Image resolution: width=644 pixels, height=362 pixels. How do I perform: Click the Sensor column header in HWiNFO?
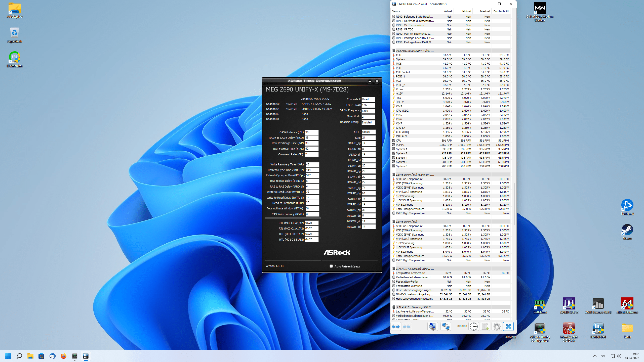(413, 11)
